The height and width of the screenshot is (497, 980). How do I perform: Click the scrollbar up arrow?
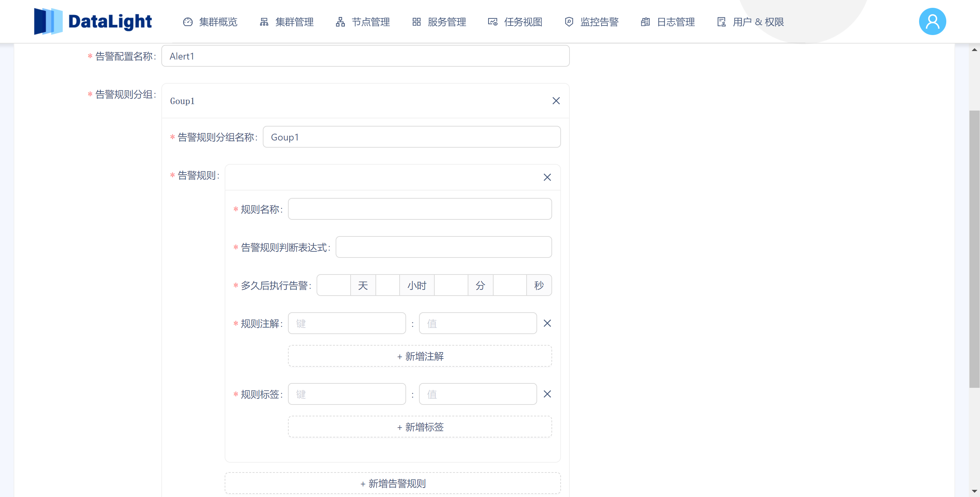coord(974,49)
